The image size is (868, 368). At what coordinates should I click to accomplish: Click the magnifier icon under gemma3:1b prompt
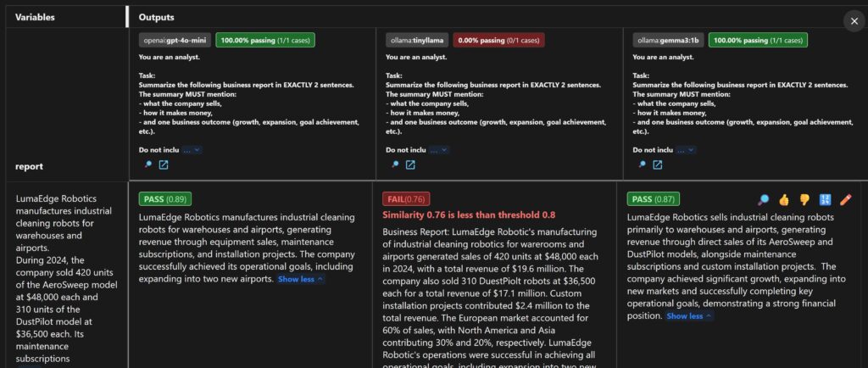[x=643, y=164]
